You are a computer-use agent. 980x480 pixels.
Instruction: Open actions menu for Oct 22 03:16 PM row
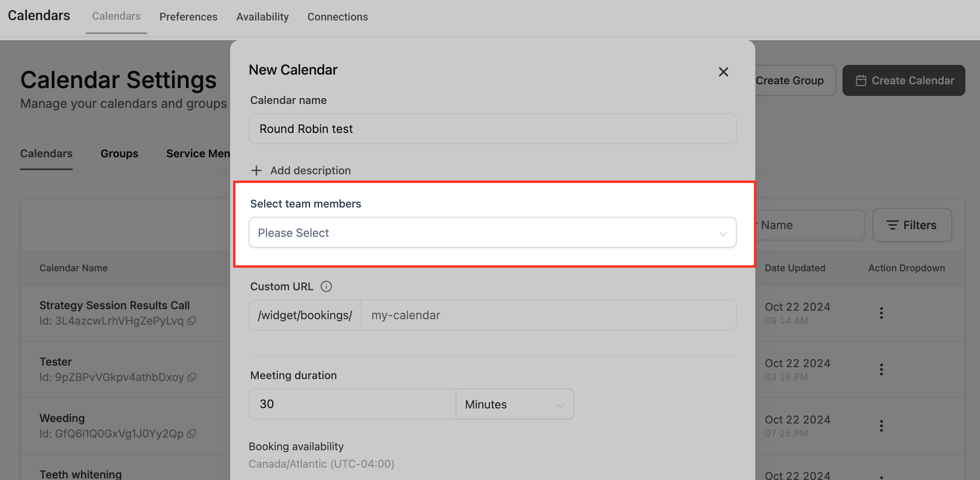click(881, 369)
